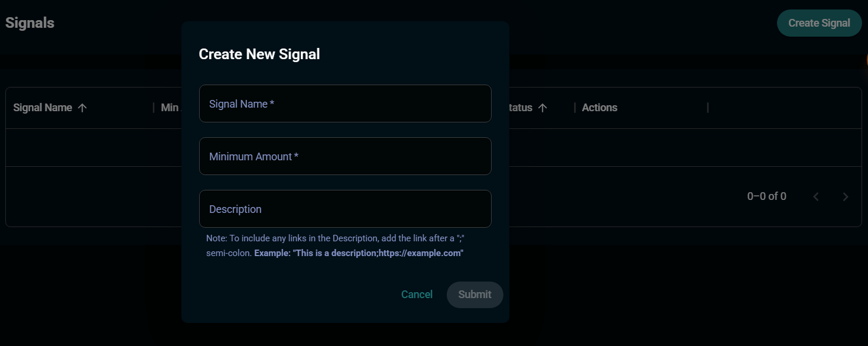Click the Create New Signal dialog title
This screenshot has height=346, width=868.
(x=259, y=54)
